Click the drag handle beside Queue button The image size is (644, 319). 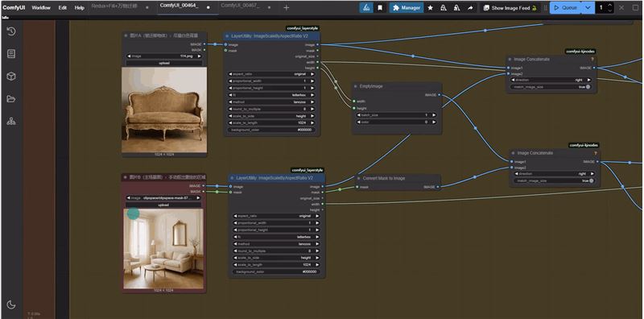[x=546, y=7]
